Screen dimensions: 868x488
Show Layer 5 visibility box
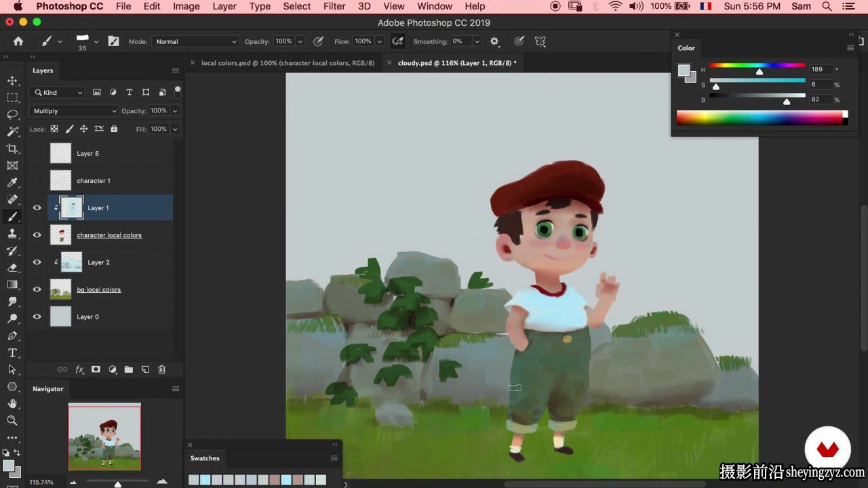(37, 154)
